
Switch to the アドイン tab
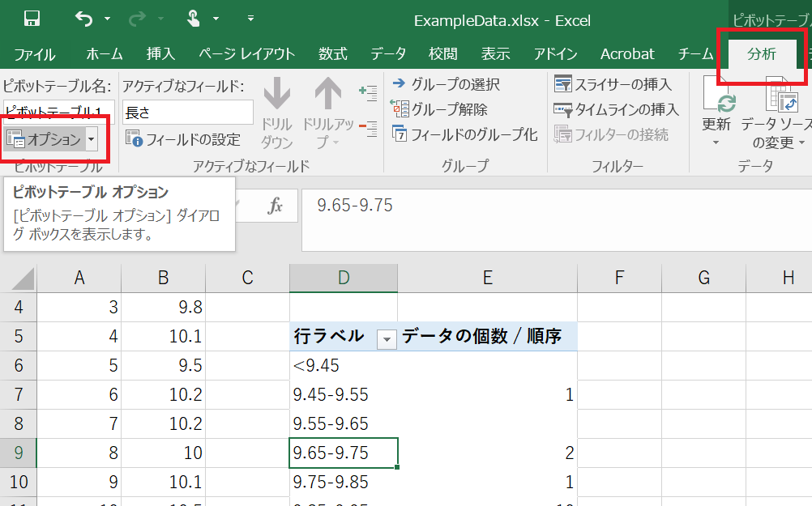(x=555, y=53)
